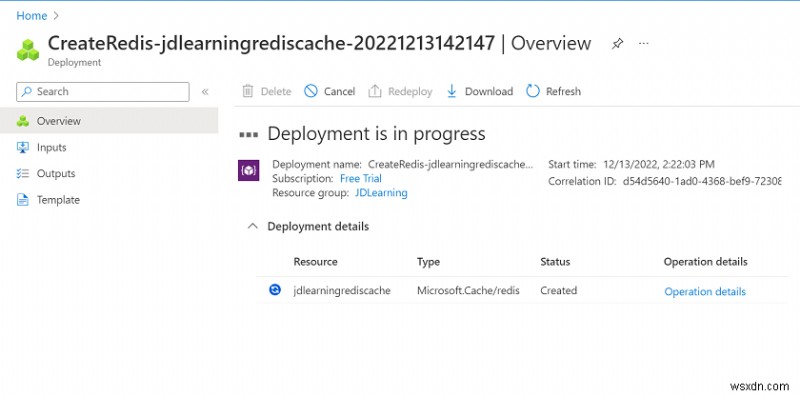Click the Operation details column header
The image size is (800, 396).
pyautogui.click(x=706, y=262)
